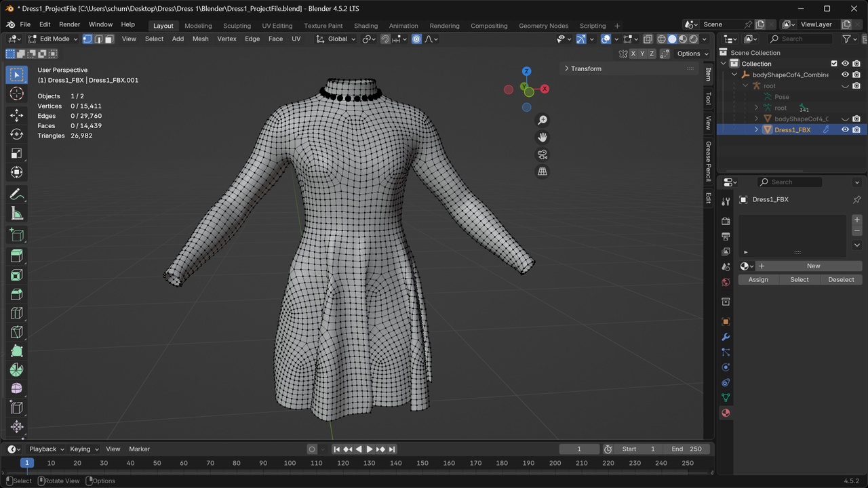Toggle snapping magnet
The width and height of the screenshot is (868, 488).
385,39
